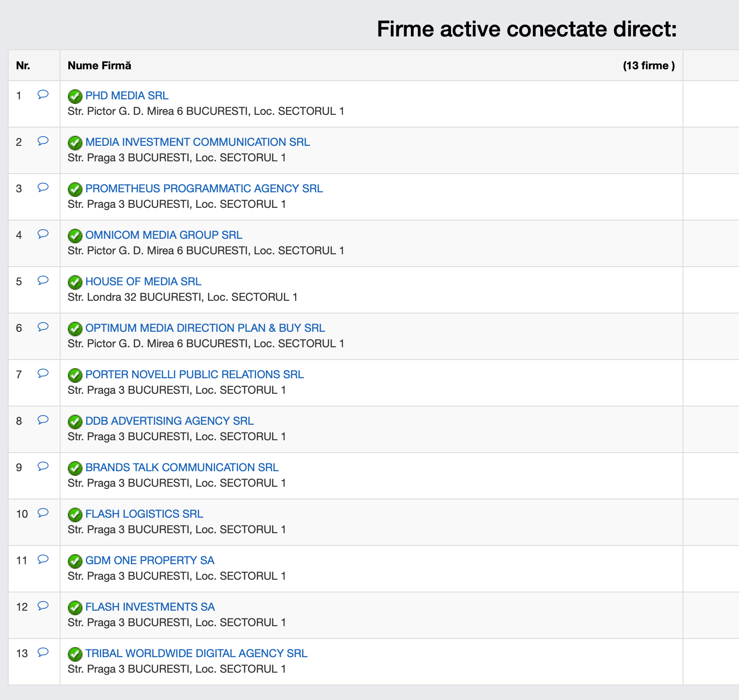Click the comment bubble icon in row 8

(43, 420)
